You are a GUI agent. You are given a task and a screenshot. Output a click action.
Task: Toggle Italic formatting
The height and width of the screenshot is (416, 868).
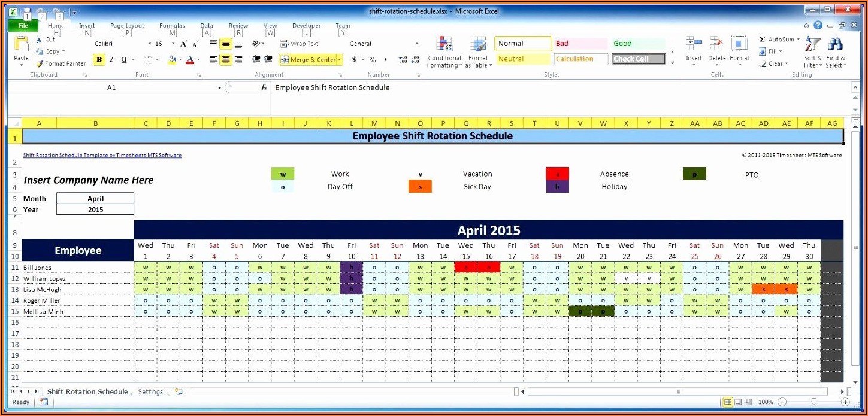[112, 59]
